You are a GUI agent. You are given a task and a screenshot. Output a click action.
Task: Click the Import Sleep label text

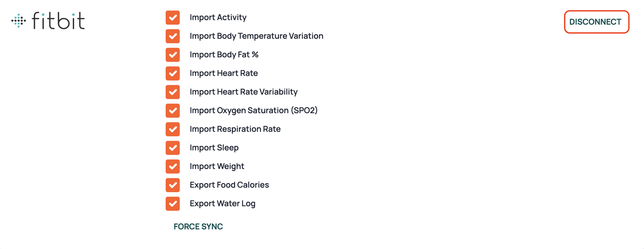pyautogui.click(x=214, y=148)
